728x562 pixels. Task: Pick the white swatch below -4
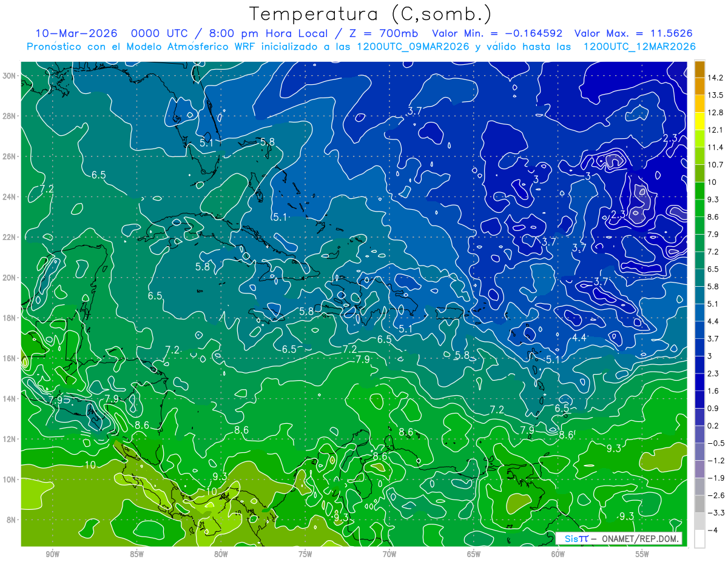click(699, 539)
